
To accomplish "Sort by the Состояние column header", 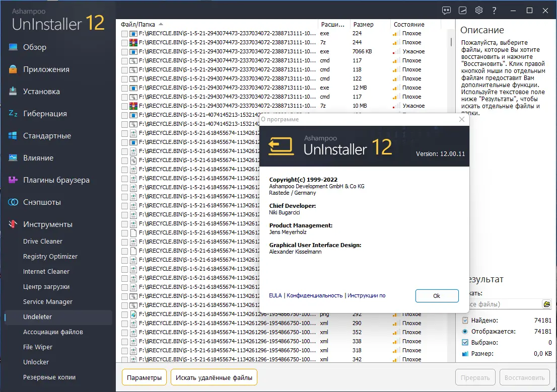I will (x=409, y=25).
